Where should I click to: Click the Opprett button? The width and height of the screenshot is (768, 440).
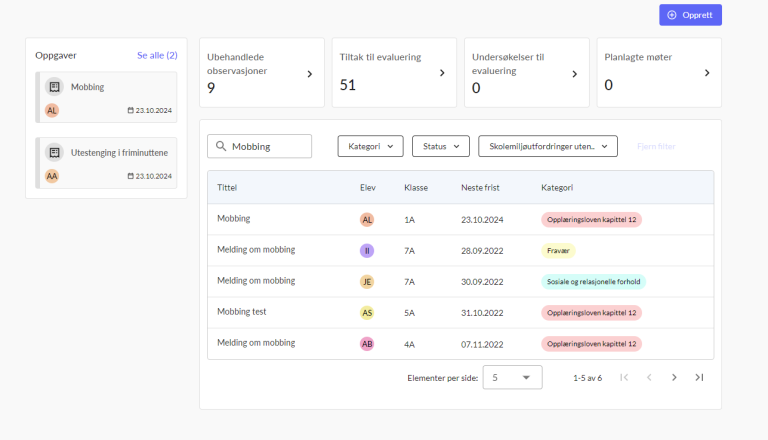(x=690, y=15)
